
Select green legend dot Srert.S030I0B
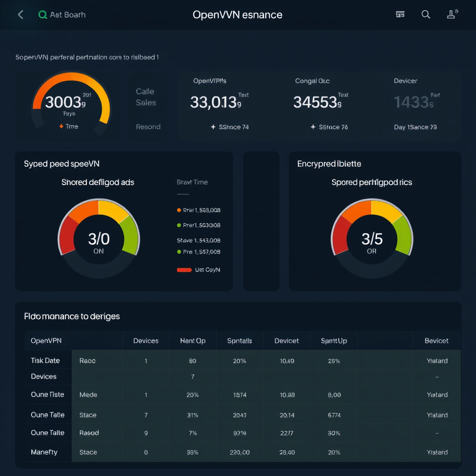click(x=179, y=225)
